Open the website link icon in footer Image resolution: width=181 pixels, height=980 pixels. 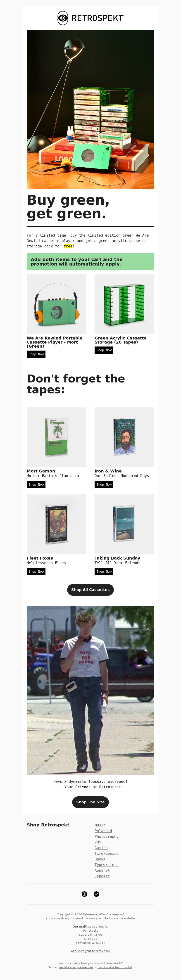coord(97,894)
